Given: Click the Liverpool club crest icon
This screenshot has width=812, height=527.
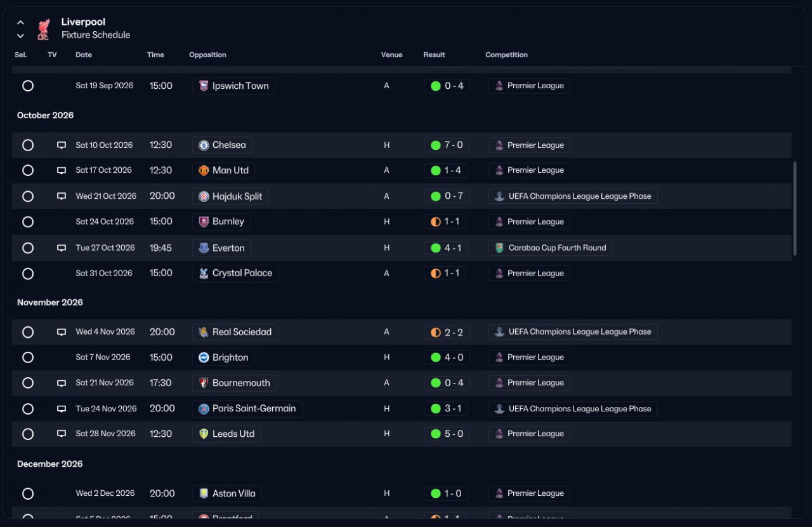Looking at the screenshot, I should point(43,29).
